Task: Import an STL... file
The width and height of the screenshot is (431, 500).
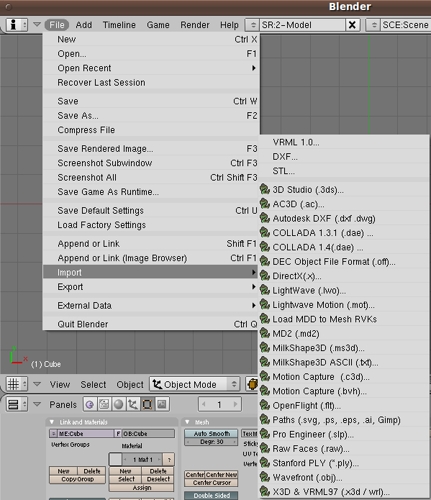Action: pos(344,171)
